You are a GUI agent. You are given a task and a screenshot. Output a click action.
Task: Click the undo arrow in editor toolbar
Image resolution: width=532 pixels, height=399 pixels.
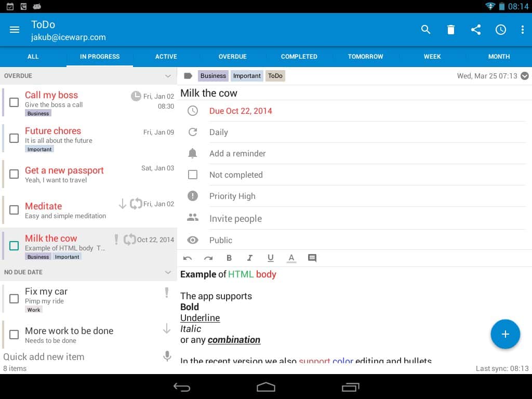click(188, 258)
